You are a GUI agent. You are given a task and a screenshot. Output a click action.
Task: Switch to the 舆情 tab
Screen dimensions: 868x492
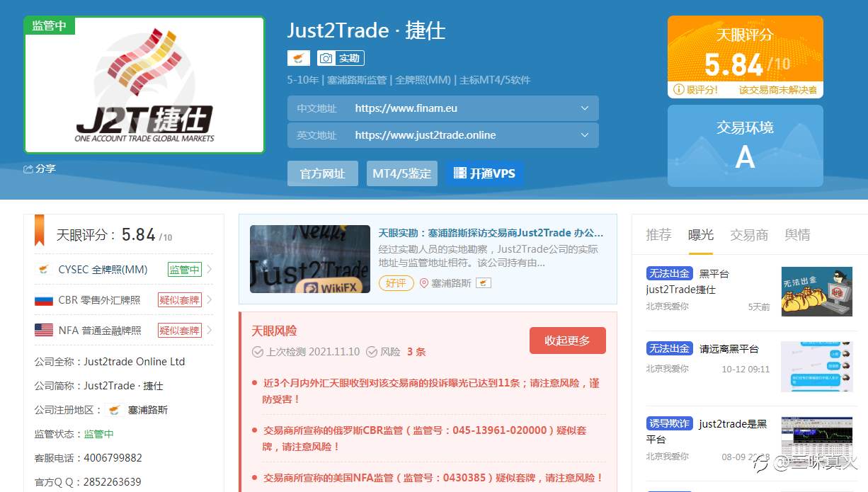tap(797, 235)
